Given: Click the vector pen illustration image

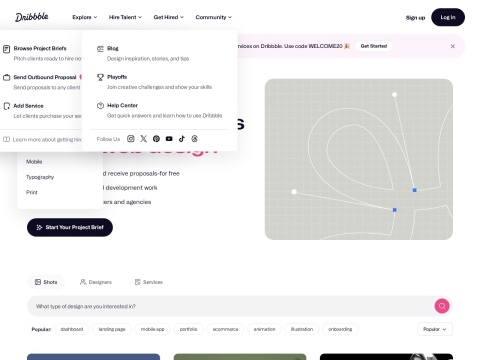Looking at the screenshot, I should (359, 159).
